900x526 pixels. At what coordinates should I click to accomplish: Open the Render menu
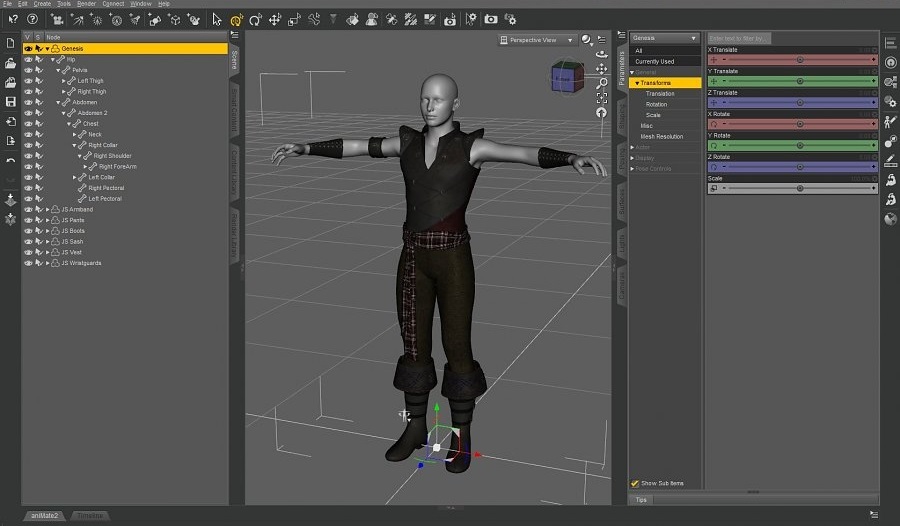tap(86, 3)
